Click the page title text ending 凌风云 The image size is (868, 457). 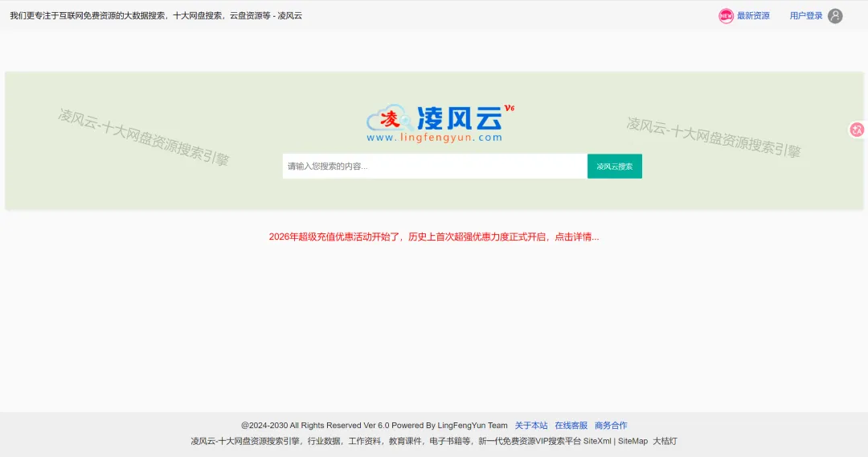coord(156,15)
